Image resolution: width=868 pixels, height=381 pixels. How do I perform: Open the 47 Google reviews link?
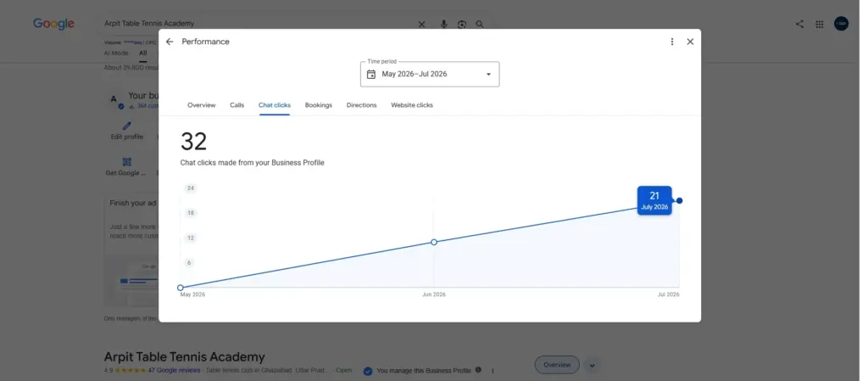coord(174,371)
